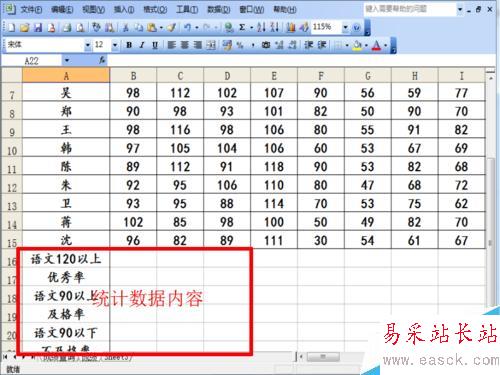Select column I header
This screenshot has width=500, height=375.
click(462, 76)
